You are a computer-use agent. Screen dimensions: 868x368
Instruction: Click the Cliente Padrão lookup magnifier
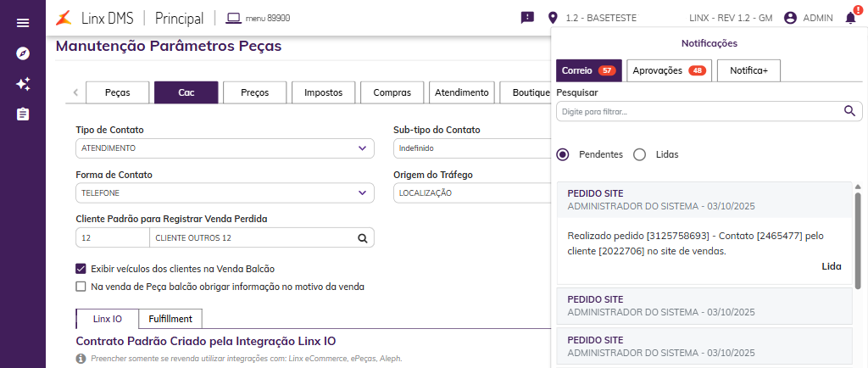click(x=362, y=238)
